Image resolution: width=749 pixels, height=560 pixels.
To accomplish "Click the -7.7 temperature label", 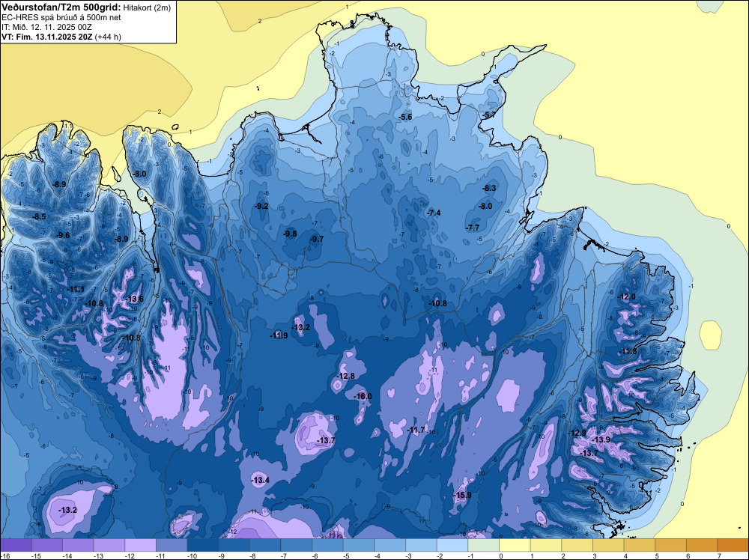I will [473, 228].
